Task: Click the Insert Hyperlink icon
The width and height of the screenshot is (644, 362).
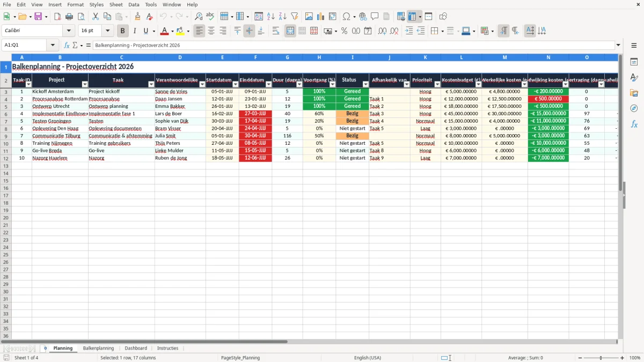Action: (363, 17)
